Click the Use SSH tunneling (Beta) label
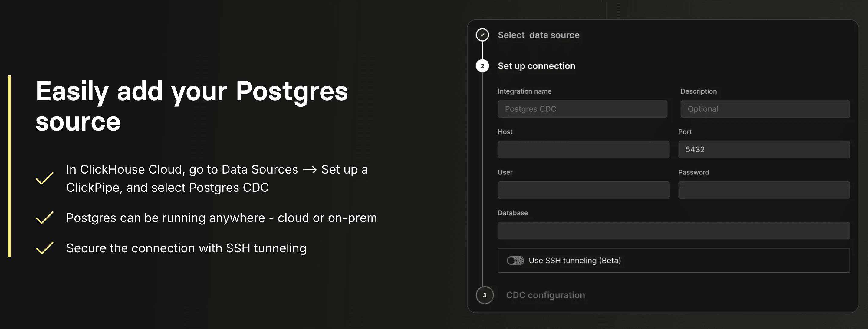 (574, 261)
